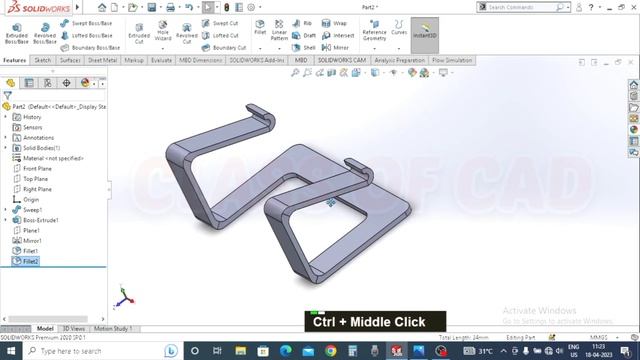640x360 pixels.
Task: Click the Save icon in the top toolbar
Action: (152, 7)
